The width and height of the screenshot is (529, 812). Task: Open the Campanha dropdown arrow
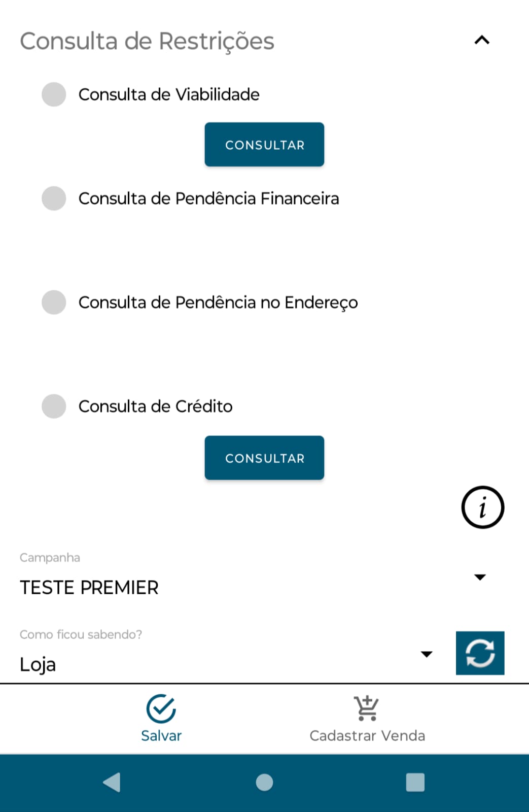point(480,577)
